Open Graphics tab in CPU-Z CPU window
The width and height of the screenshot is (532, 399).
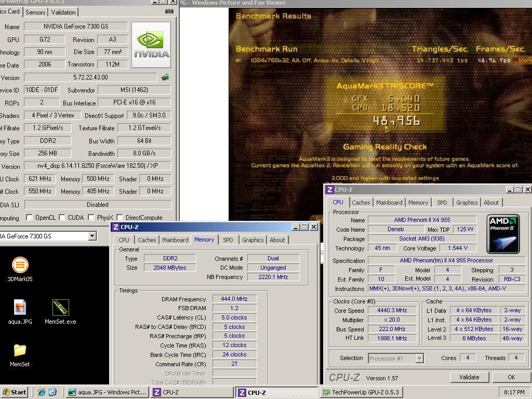pyautogui.click(x=467, y=203)
